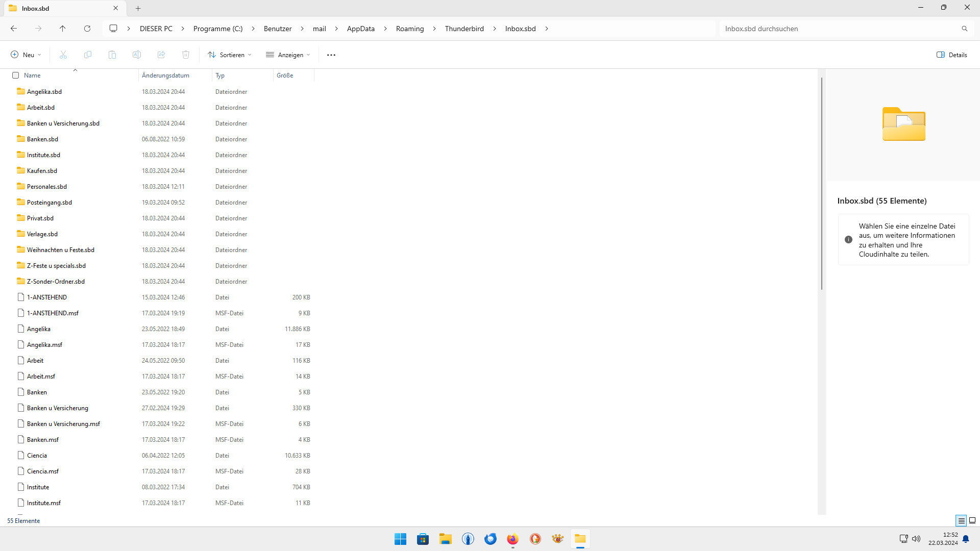980x551 pixels.
Task: Open Thunderbird from the taskbar
Action: (491, 539)
